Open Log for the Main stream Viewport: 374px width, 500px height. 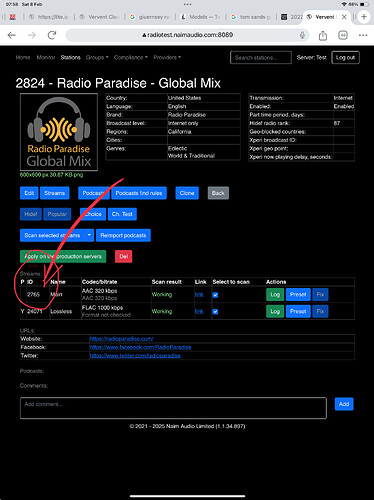[x=275, y=294]
